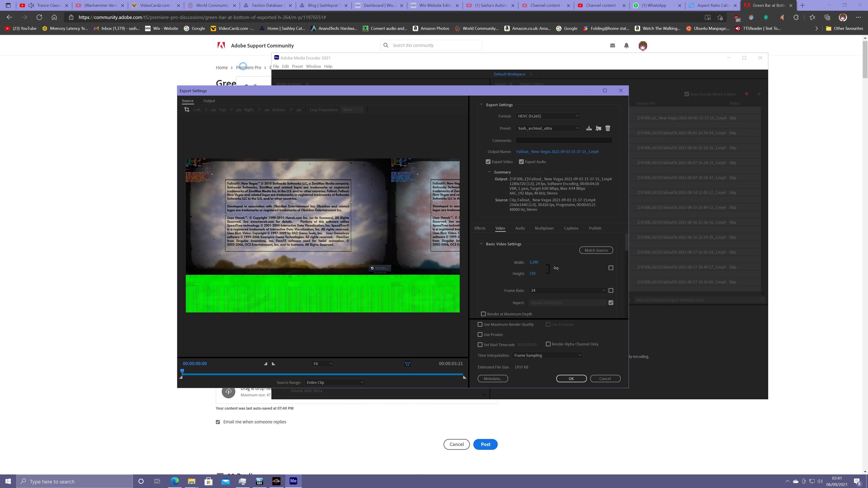Viewport: 868px width, 488px height.
Task: Click the delete preset trash icon
Action: [x=608, y=128]
